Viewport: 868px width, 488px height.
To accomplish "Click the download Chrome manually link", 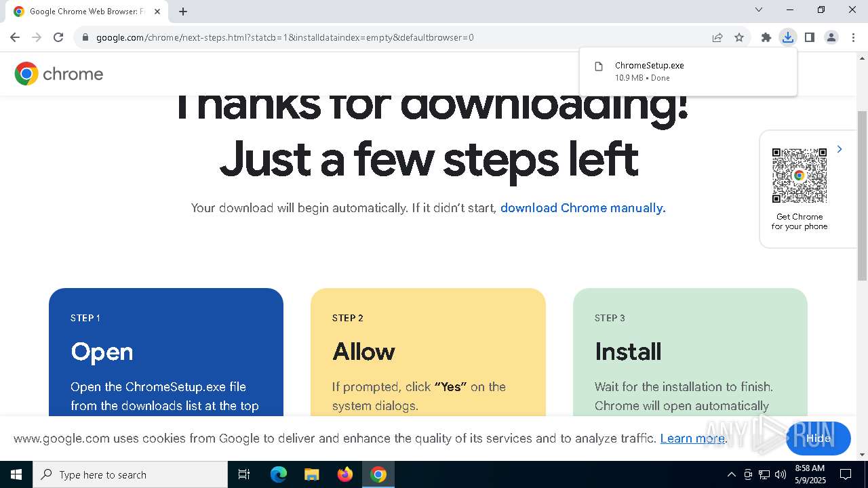I will coord(583,208).
